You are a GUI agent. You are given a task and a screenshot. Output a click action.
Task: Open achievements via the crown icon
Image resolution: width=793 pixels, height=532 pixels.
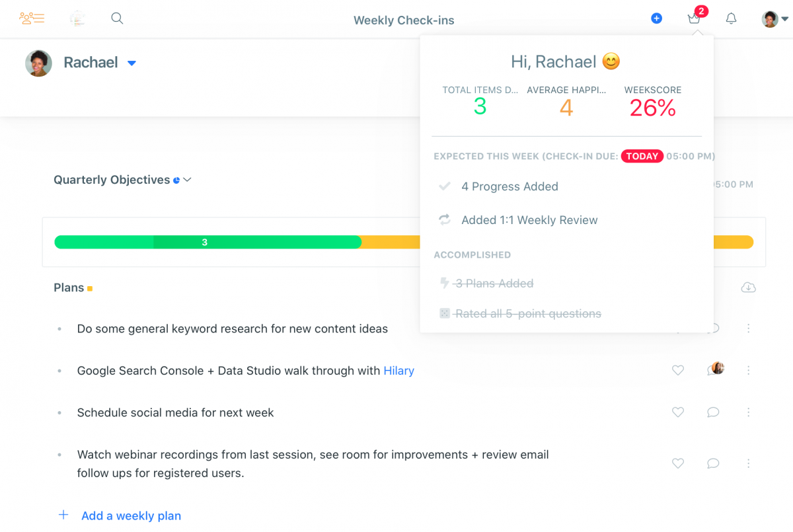click(x=694, y=18)
